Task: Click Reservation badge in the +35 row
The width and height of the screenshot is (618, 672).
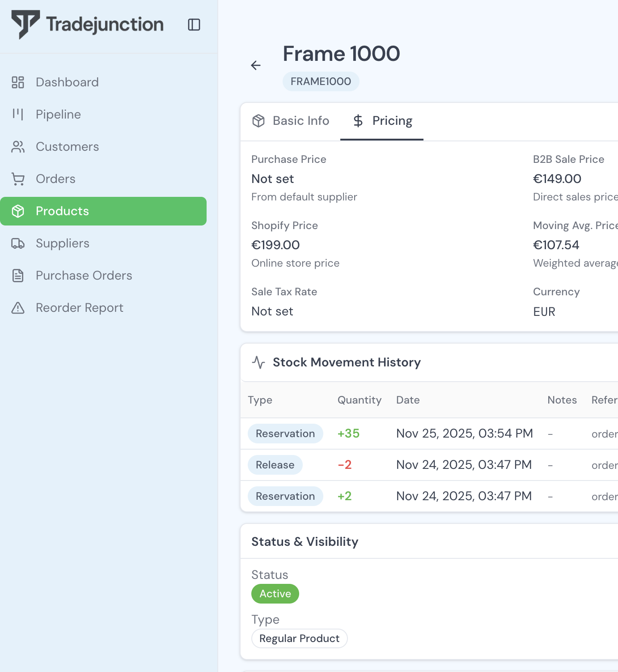Action: (x=285, y=434)
